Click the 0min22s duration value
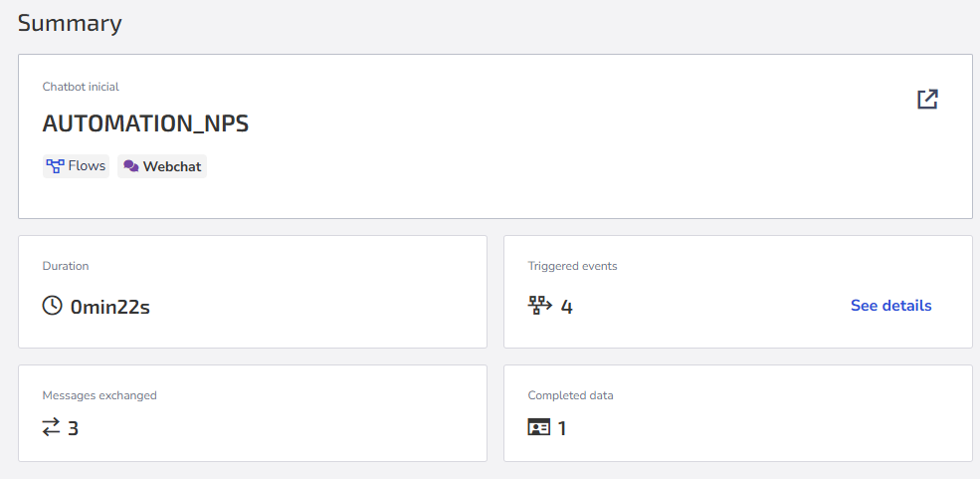Screen dimensions: 980x479 (110, 307)
